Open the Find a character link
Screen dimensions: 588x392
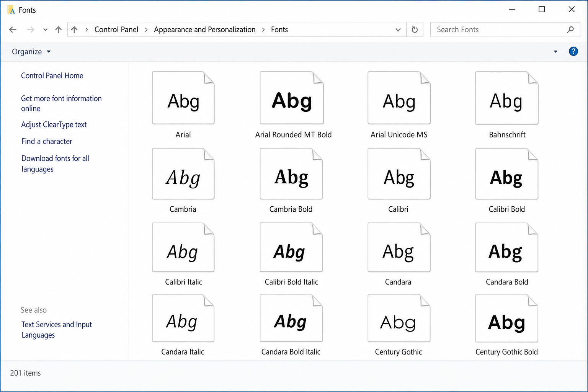pyautogui.click(x=47, y=141)
